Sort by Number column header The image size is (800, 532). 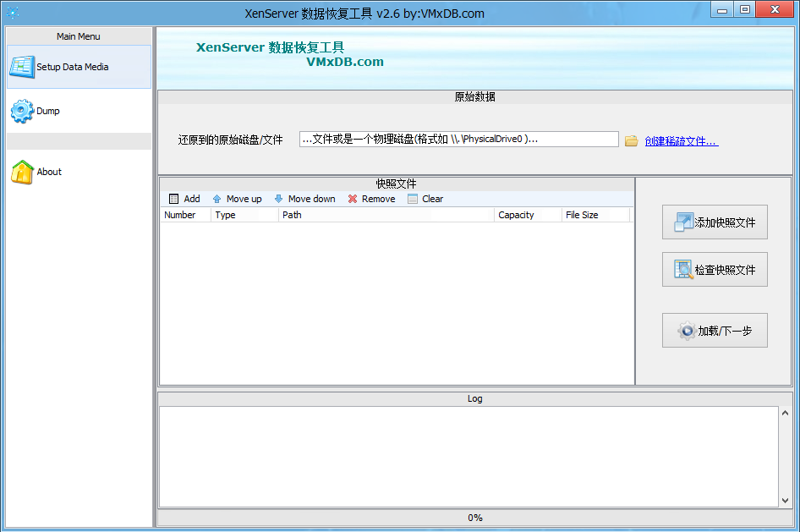tap(184, 215)
